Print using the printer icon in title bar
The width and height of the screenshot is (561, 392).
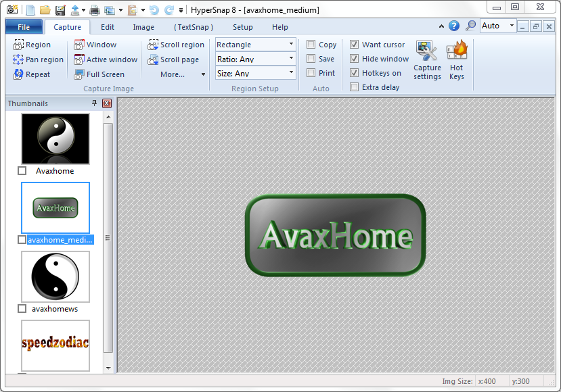95,10
